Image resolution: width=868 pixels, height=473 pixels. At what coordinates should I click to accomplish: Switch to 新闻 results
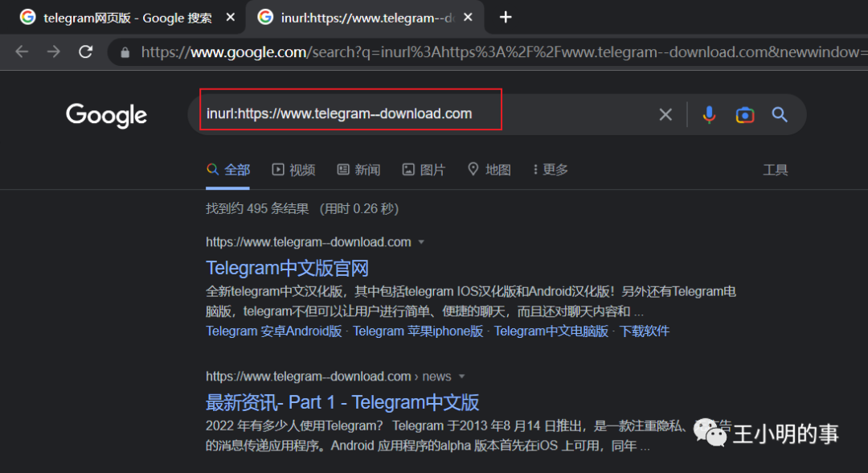coord(358,170)
